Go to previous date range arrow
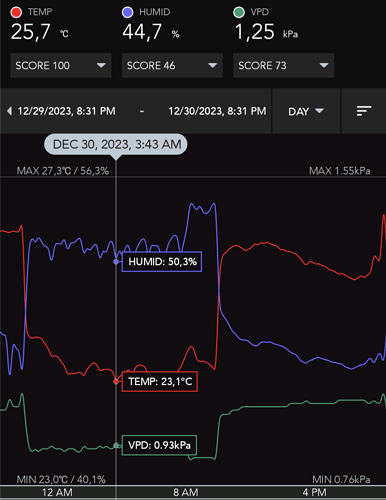This screenshot has height=500, width=386. tap(9, 111)
